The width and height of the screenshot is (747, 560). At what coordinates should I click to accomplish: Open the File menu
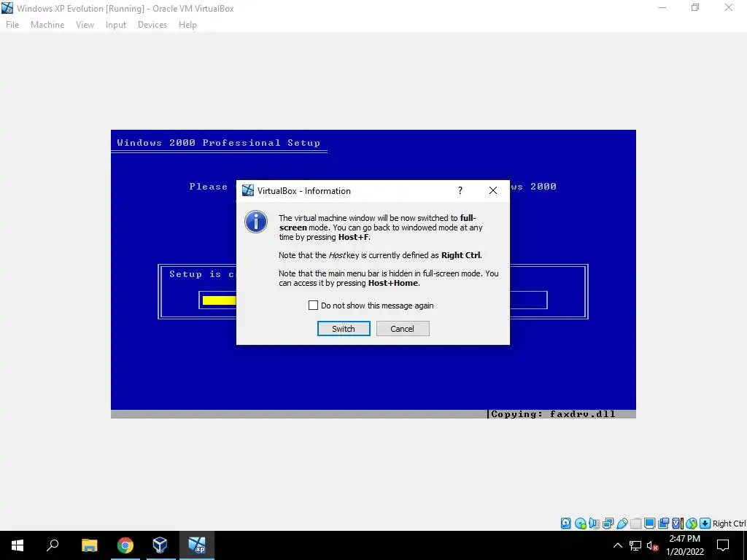pyautogui.click(x=12, y=25)
